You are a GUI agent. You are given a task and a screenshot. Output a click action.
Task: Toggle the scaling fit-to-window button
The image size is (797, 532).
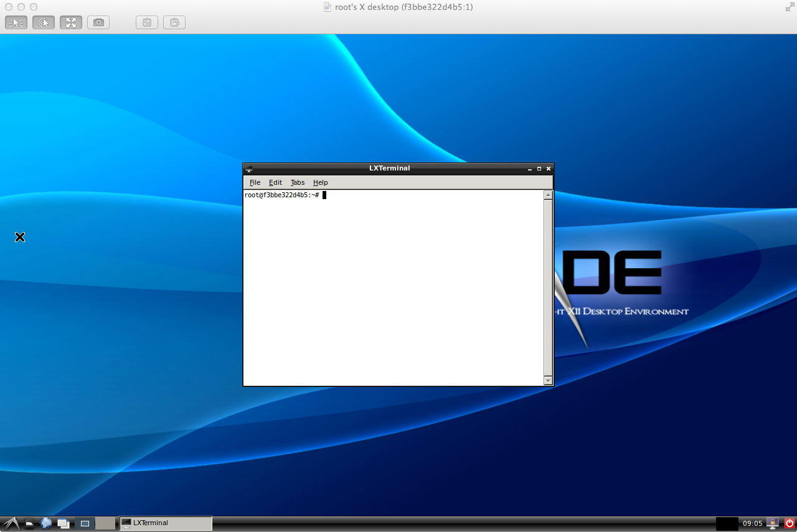(71, 22)
